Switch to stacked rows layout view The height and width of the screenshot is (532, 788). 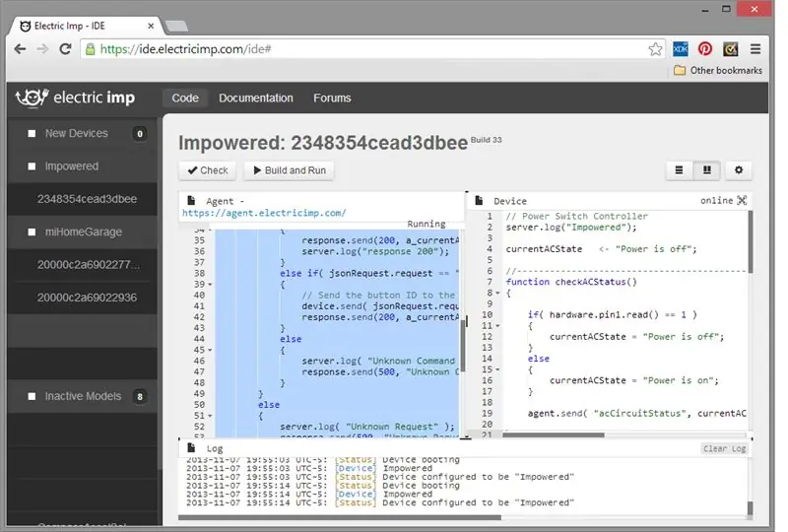point(679,170)
